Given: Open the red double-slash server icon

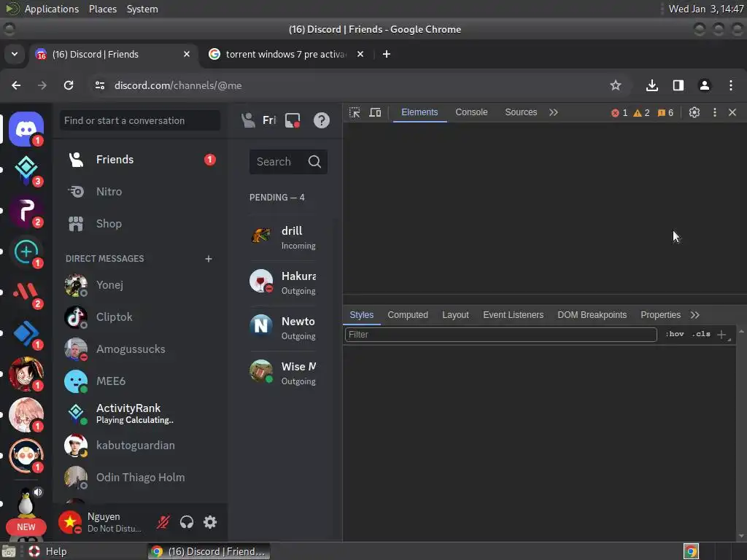Looking at the screenshot, I should [26, 292].
